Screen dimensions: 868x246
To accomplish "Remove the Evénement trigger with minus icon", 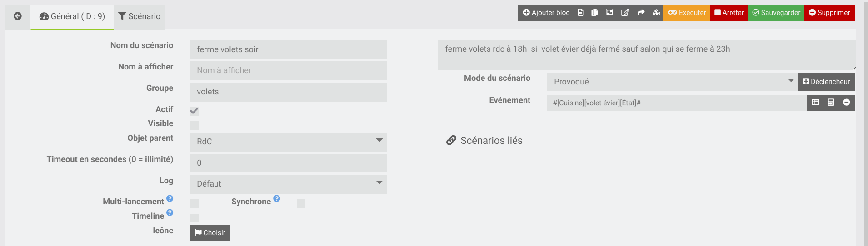I will (x=847, y=103).
